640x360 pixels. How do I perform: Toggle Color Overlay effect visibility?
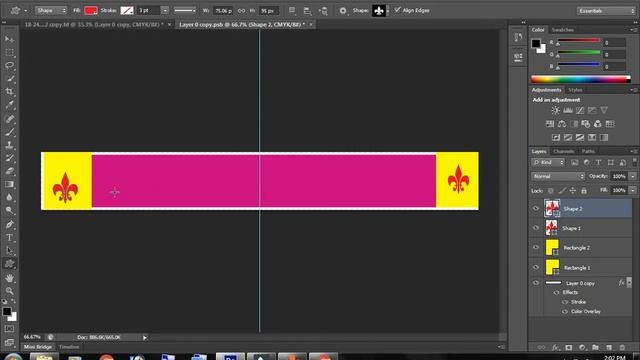[565, 311]
